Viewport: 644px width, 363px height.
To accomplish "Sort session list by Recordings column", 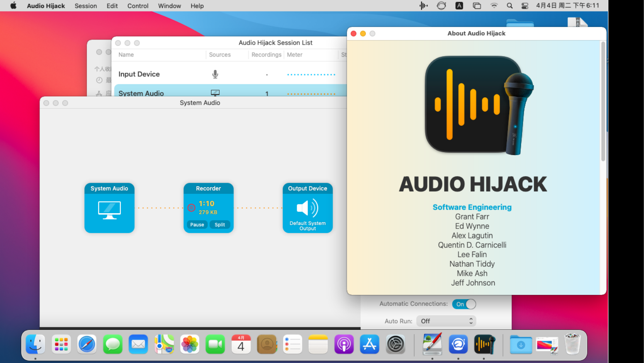I will click(266, 55).
